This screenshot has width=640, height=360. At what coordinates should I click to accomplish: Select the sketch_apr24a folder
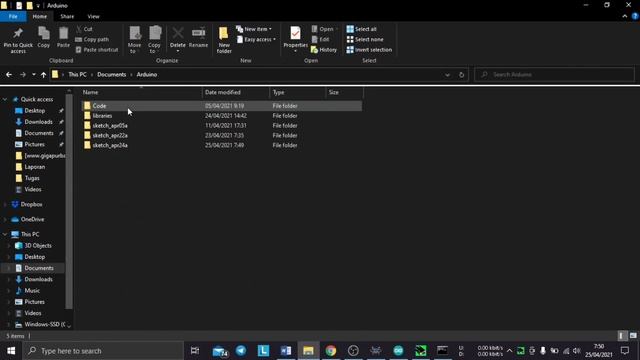pos(222,145)
